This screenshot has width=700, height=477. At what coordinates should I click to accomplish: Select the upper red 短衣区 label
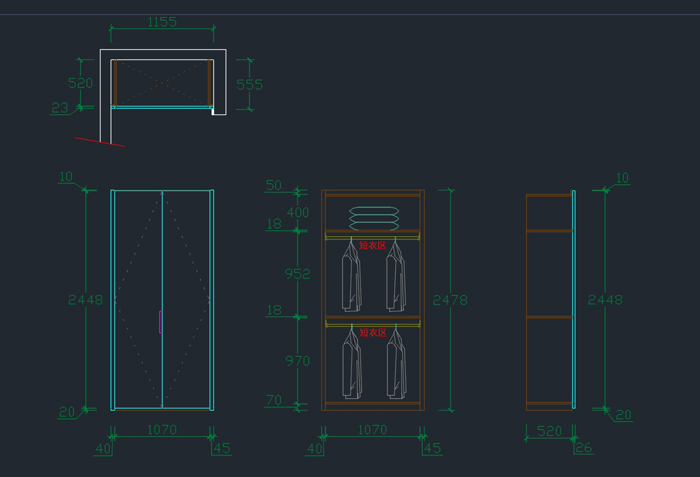(x=372, y=245)
